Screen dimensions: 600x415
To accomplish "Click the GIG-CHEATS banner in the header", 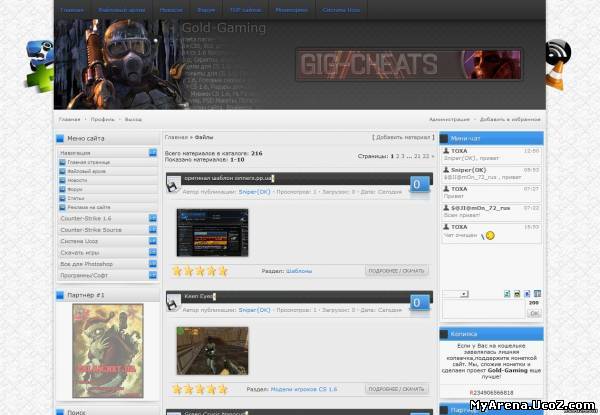I will click(409, 64).
